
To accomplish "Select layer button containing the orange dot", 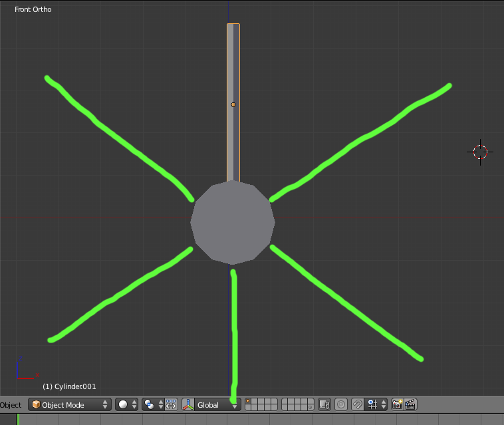I will coord(248,401).
